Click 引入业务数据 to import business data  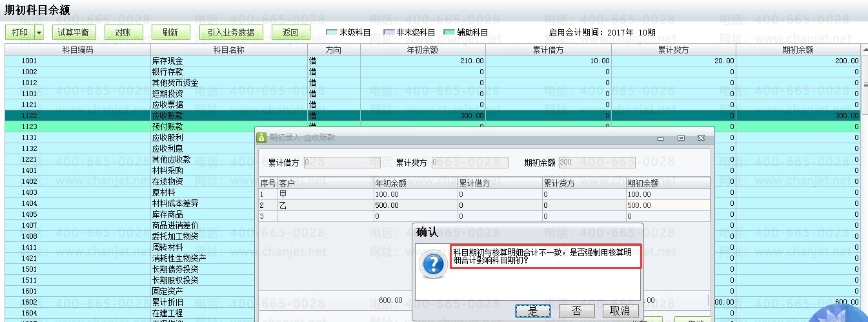[231, 32]
